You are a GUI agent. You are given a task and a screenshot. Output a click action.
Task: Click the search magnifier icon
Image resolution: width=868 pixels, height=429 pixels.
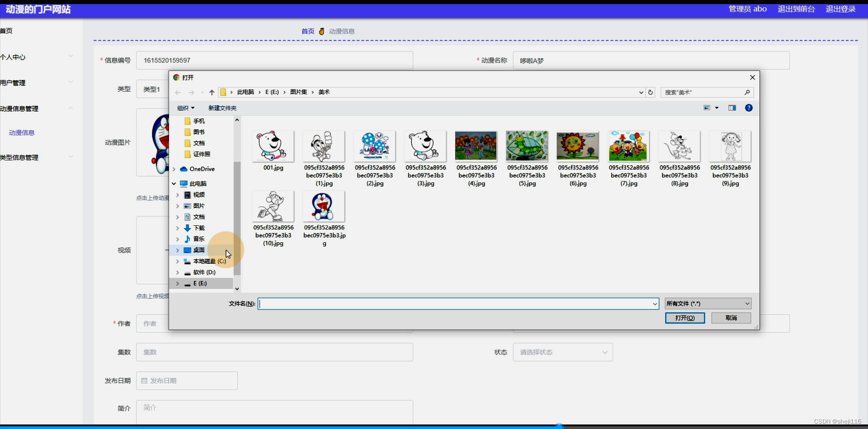pyautogui.click(x=747, y=92)
